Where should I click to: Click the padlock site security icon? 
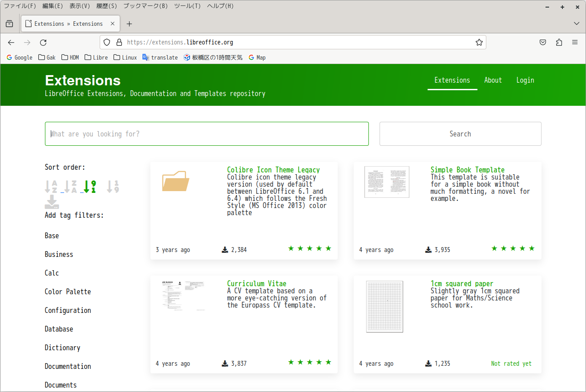tap(119, 42)
